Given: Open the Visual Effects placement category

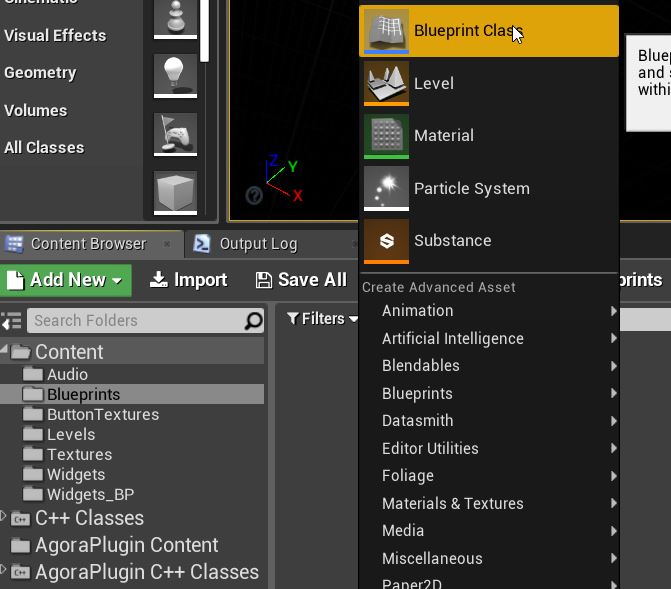Looking at the screenshot, I should pos(55,36).
